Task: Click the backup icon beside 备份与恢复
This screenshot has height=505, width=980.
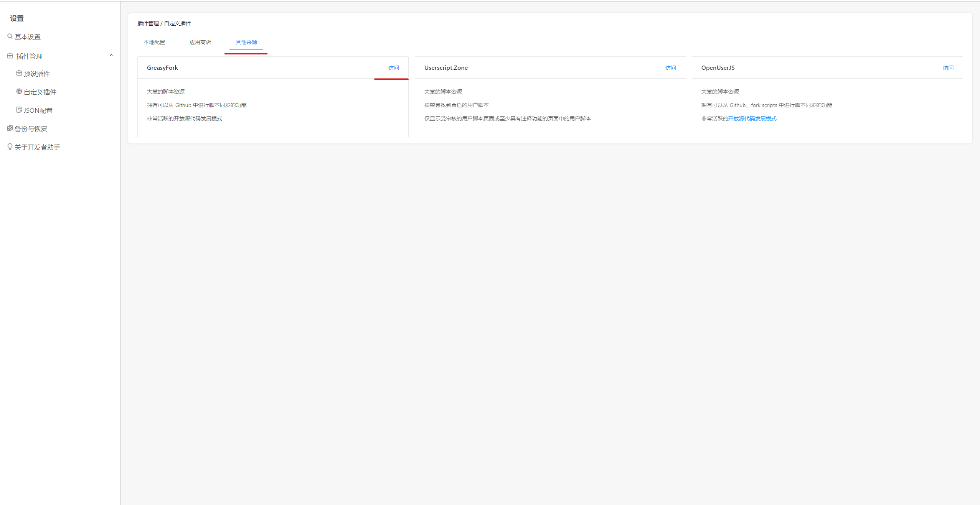Action: 10,128
